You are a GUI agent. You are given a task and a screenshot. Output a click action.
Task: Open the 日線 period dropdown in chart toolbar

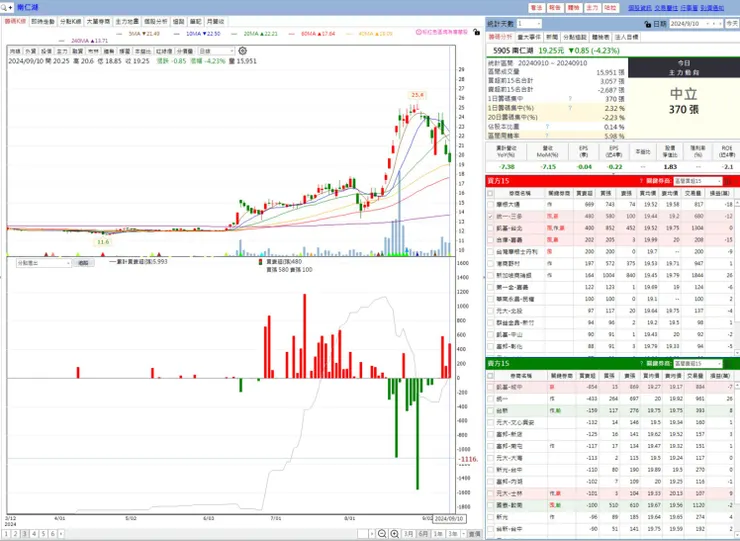[x=216, y=51]
